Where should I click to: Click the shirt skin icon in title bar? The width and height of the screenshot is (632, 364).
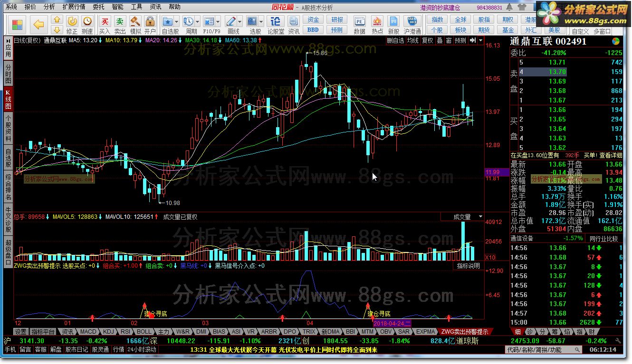coord(522,7)
